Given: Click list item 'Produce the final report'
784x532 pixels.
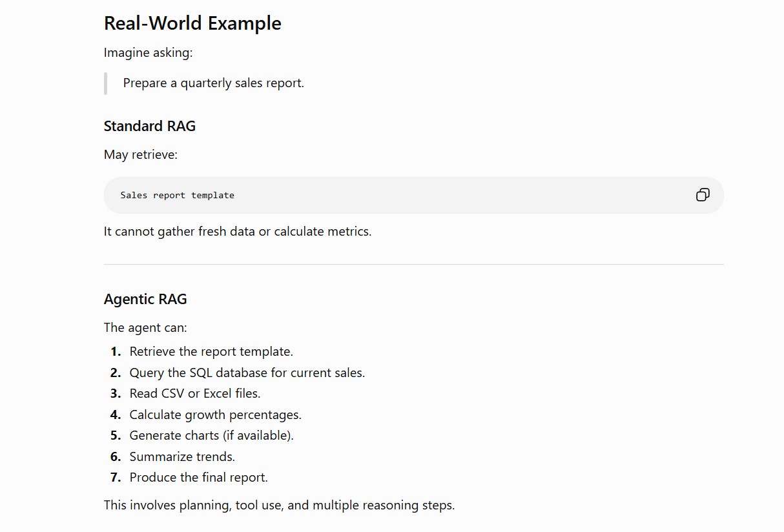Looking at the screenshot, I should pos(199,477).
